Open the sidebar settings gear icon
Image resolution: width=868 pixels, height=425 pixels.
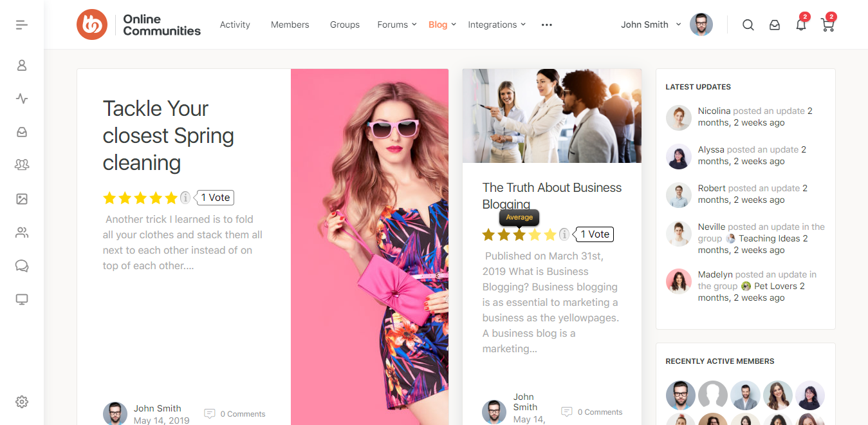(x=22, y=402)
